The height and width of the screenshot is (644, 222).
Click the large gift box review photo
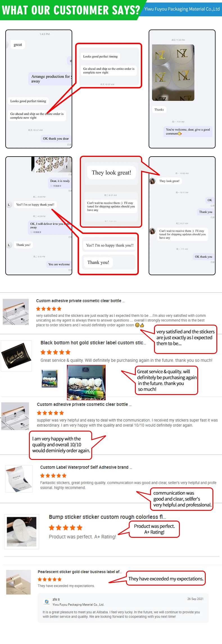pos(86,383)
